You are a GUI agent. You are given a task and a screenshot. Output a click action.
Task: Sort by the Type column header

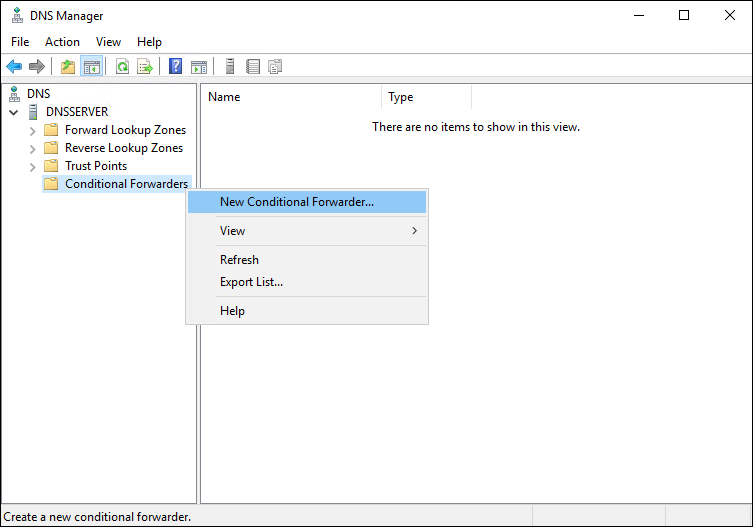click(426, 97)
